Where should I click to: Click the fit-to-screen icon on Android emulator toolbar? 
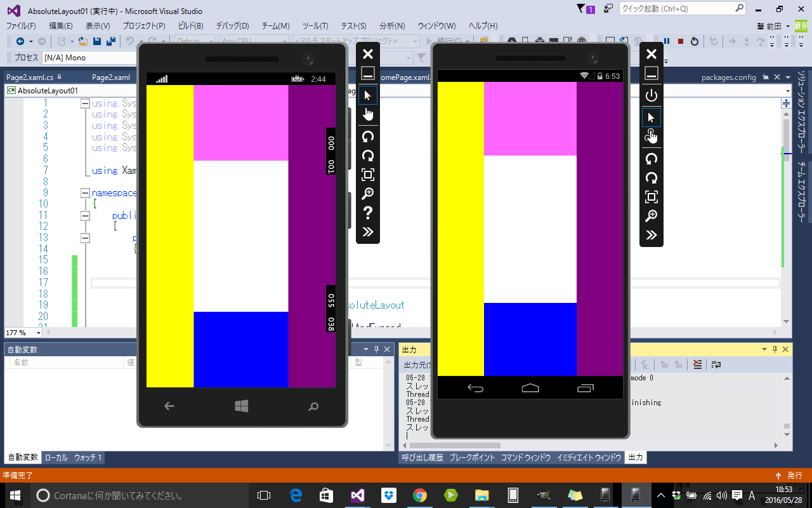coord(652,197)
